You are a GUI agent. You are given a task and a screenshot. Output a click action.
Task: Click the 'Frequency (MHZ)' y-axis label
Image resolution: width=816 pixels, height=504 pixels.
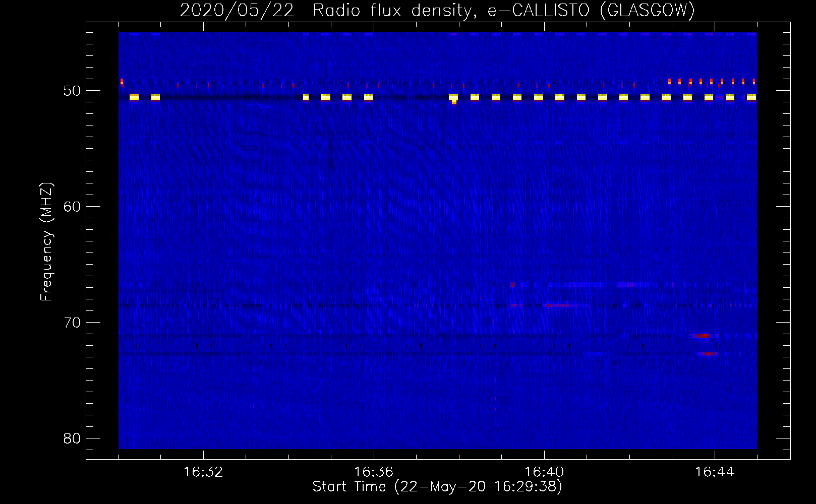point(46,242)
